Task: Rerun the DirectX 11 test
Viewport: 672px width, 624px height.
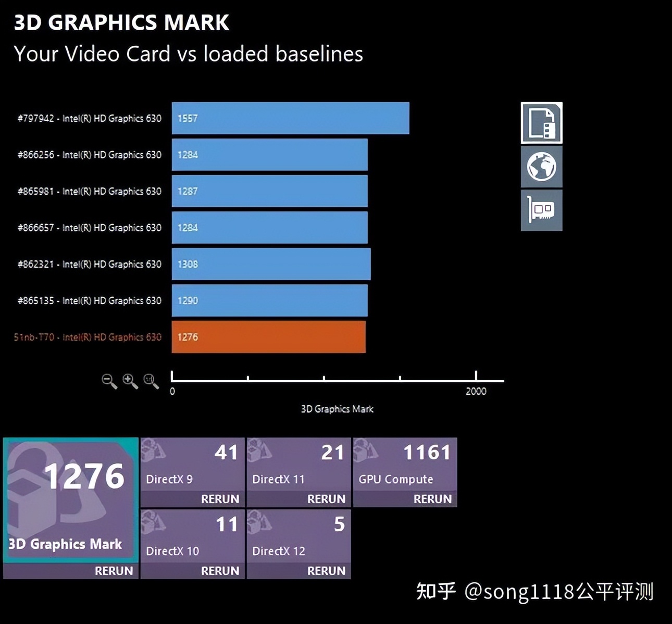Action: click(x=326, y=498)
